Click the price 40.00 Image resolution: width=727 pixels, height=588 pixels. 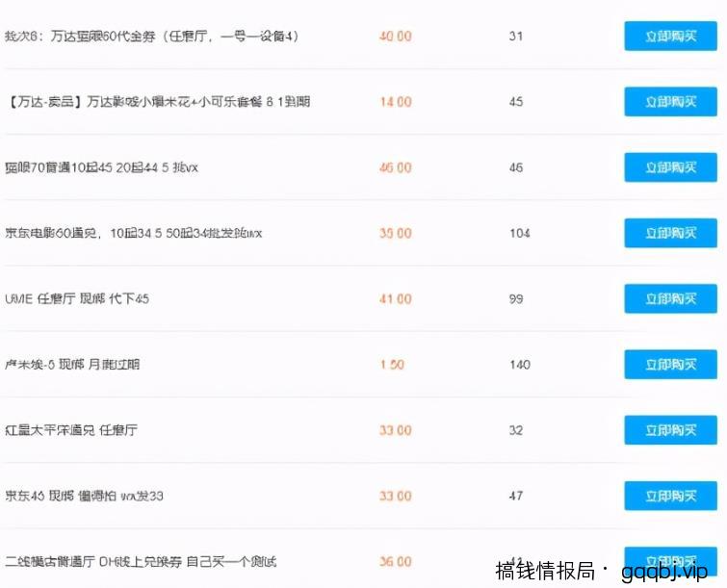click(396, 37)
